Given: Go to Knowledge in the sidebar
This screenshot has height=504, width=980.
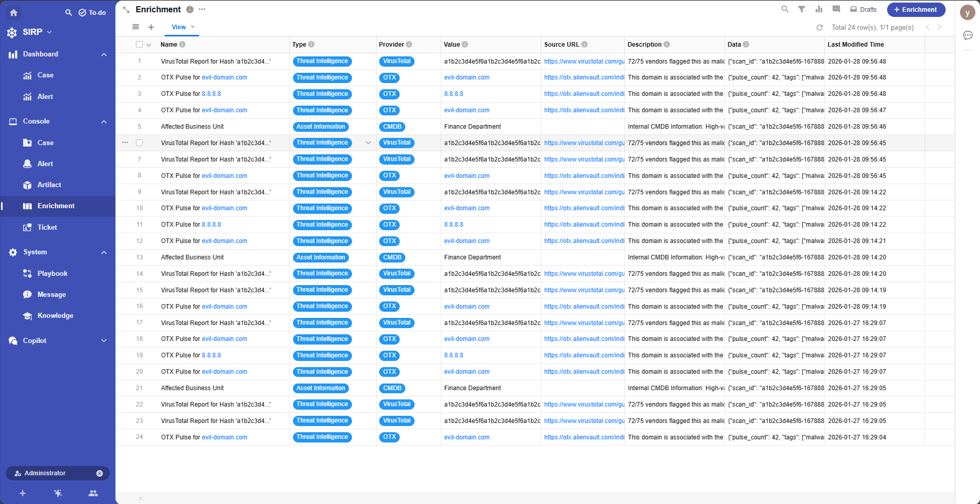Looking at the screenshot, I should click(x=55, y=316).
